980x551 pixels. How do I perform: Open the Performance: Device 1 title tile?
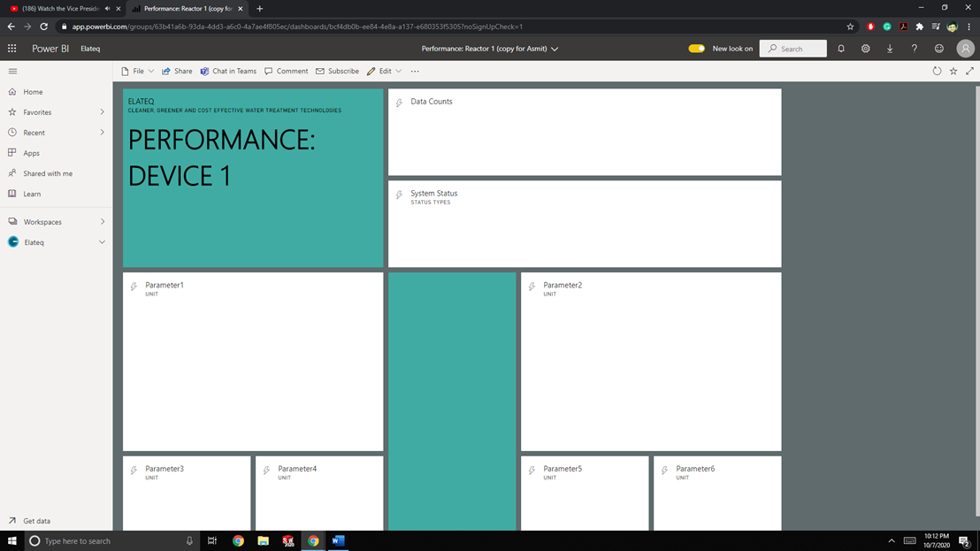click(253, 178)
